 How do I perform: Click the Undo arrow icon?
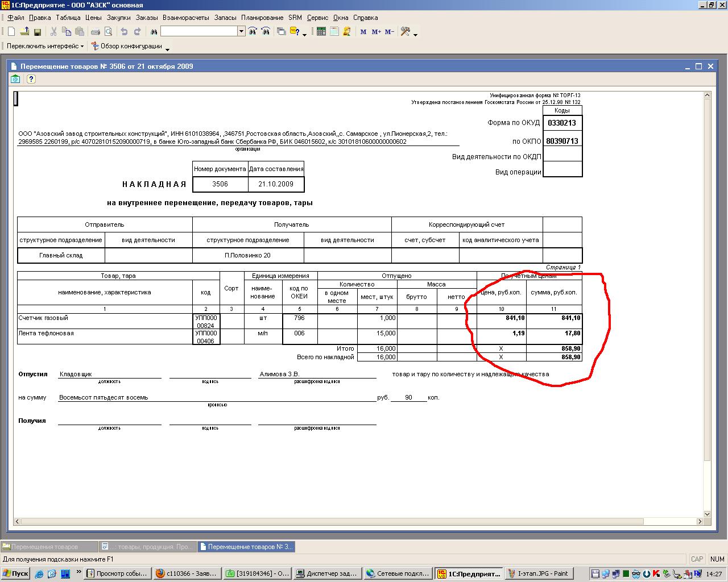pos(124,32)
